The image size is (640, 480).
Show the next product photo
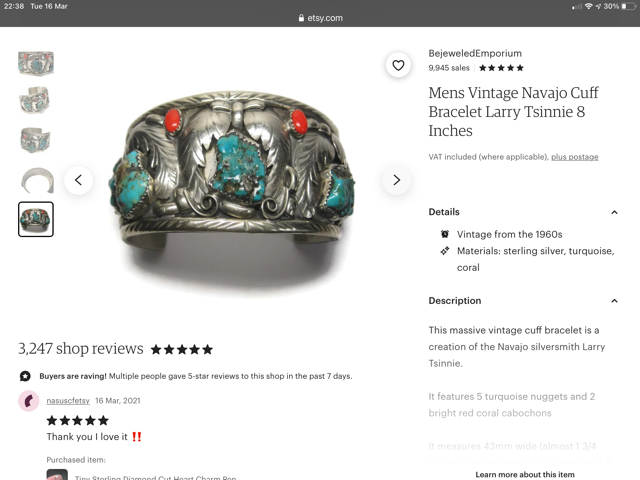pyautogui.click(x=396, y=180)
